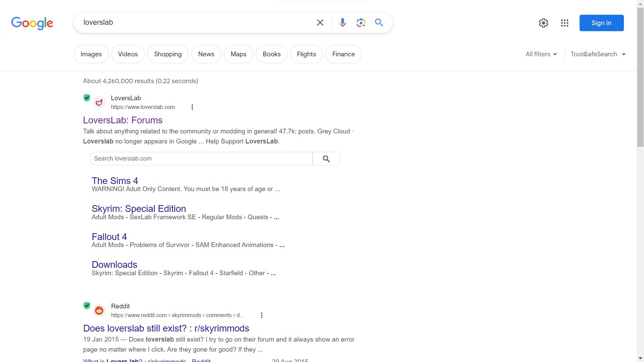The image size is (644, 362).
Task: Click the main search box text
Action: coord(98,22)
